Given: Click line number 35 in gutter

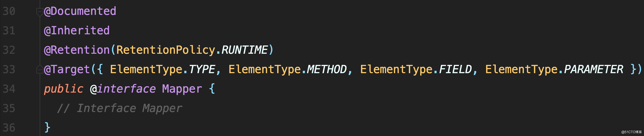Looking at the screenshot, I should pyautogui.click(x=9, y=108).
